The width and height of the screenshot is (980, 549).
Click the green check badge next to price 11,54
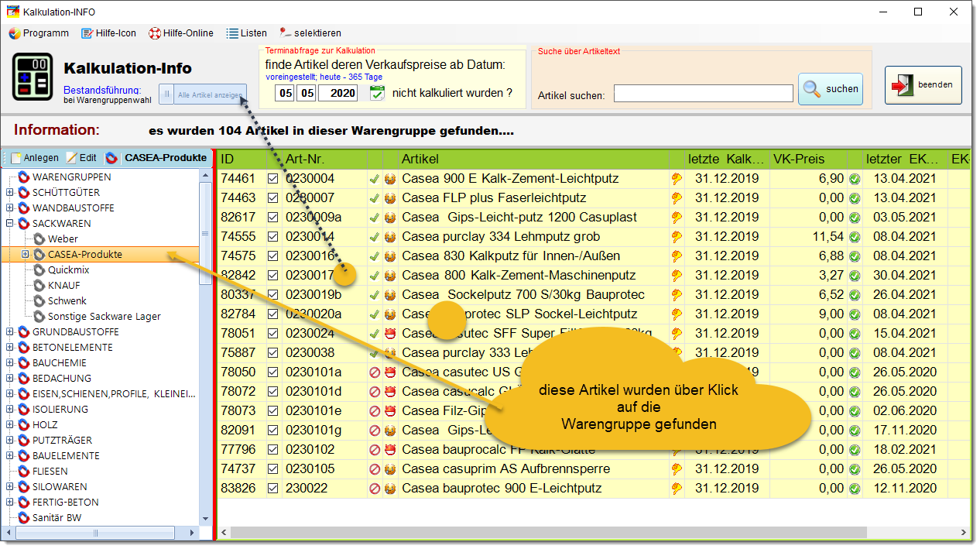click(855, 237)
